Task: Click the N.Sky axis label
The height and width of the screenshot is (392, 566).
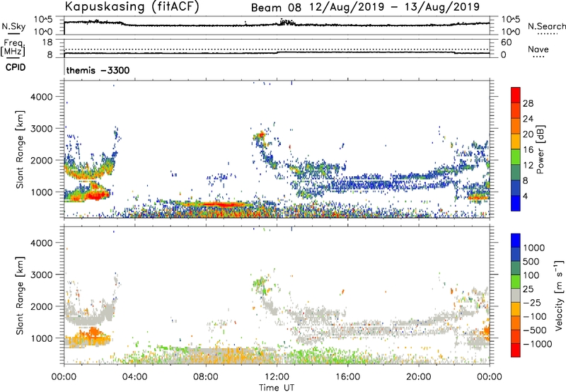Action: pos(13,26)
